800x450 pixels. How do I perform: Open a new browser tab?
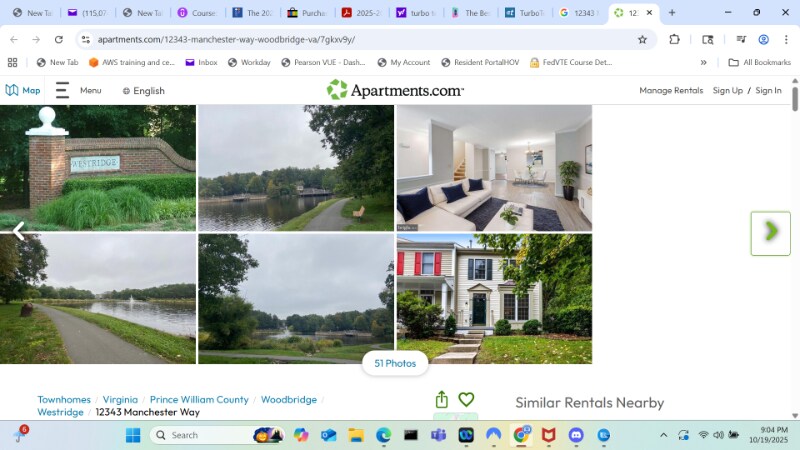671,13
